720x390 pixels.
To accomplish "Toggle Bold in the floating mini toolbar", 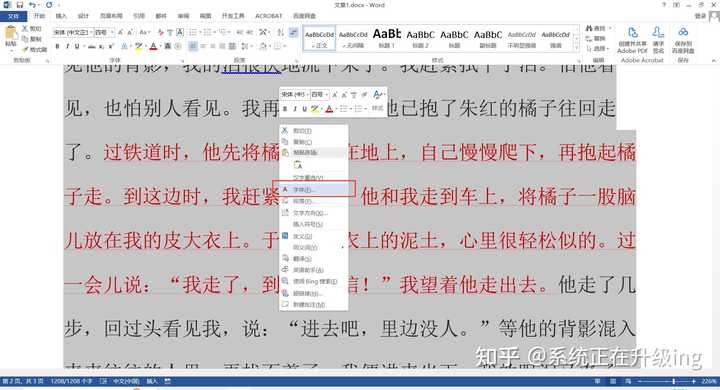I will coord(285,108).
